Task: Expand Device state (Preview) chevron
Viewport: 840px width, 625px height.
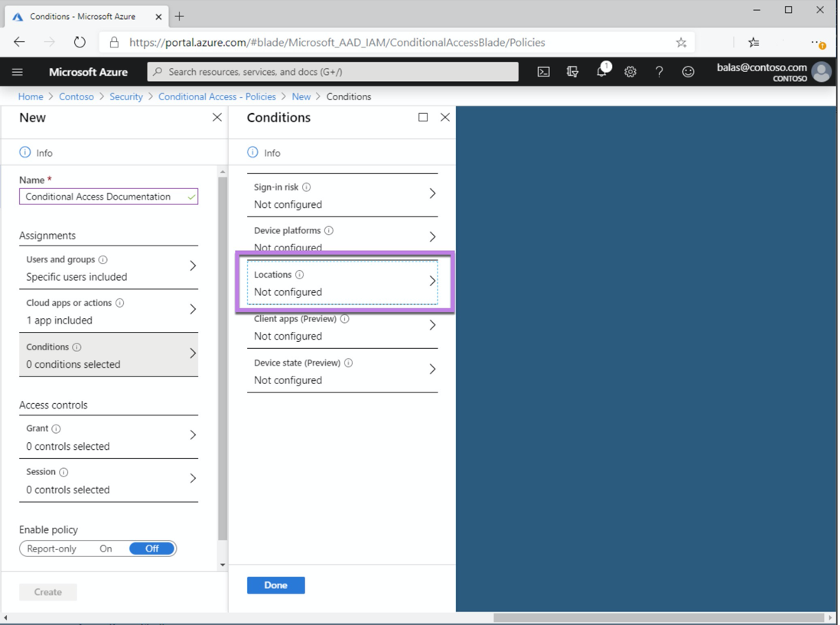Action: (x=432, y=369)
